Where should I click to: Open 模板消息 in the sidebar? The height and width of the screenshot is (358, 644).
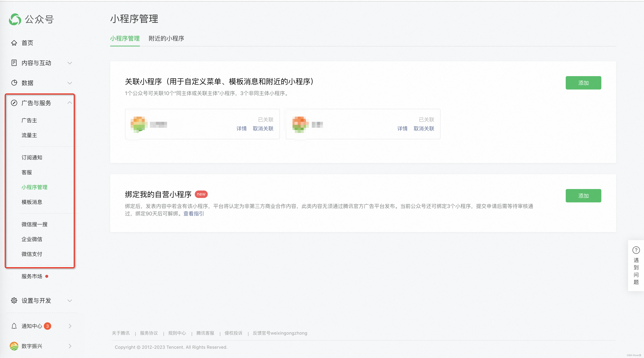[32, 202]
